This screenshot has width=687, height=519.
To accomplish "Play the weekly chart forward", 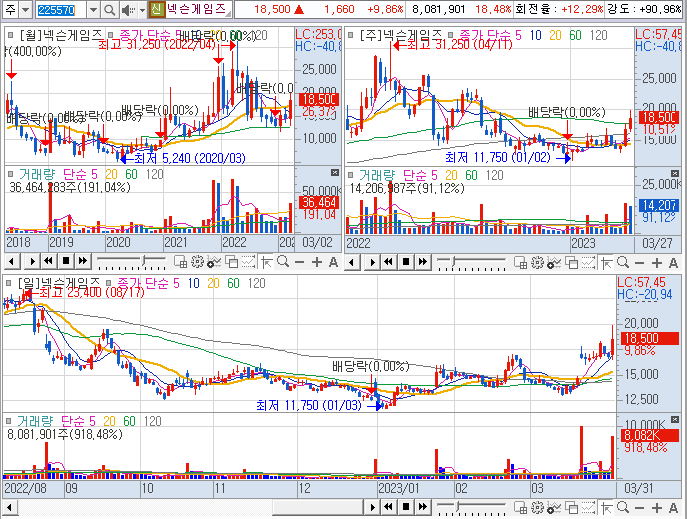I will click(372, 262).
